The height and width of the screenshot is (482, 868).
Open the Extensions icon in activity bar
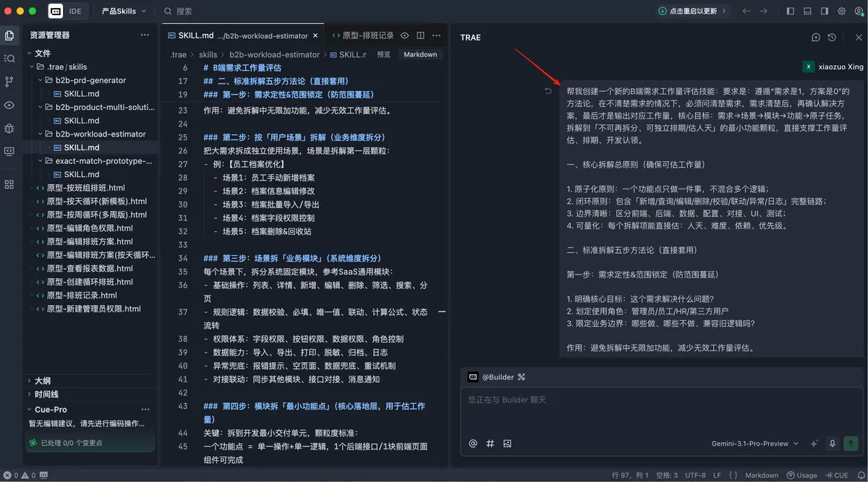[x=9, y=184]
